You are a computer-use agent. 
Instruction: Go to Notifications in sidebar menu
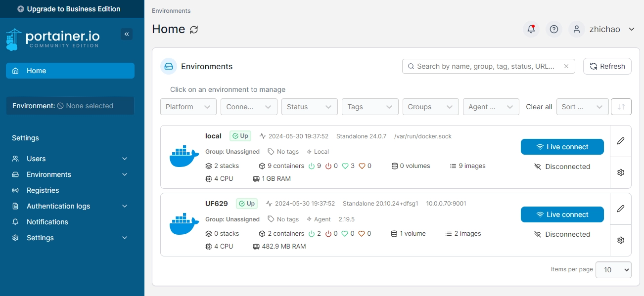point(47,222)
